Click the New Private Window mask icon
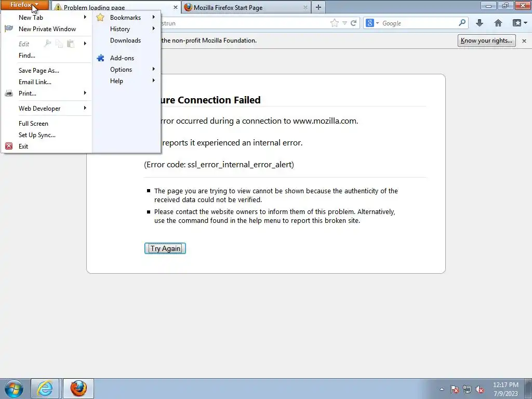Image resolution: width=532 pixels, height=399 pixels. tap(9, 29)
